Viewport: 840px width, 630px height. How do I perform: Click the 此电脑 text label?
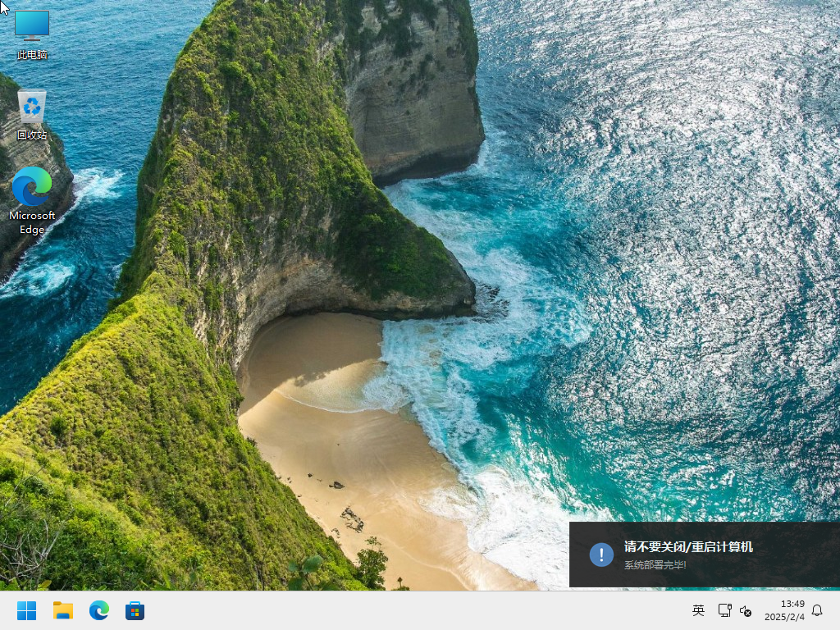(x=32, y=55)
